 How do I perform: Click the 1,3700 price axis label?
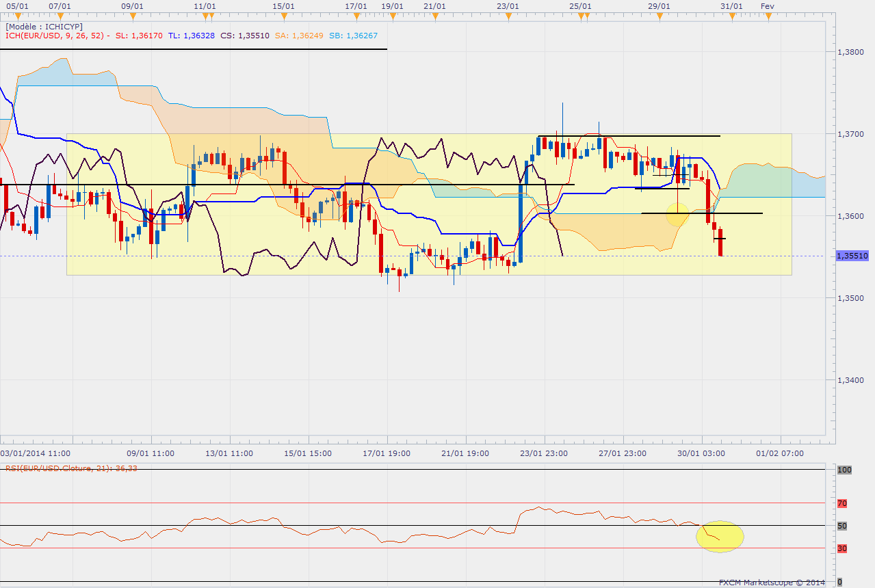point(850,134)
